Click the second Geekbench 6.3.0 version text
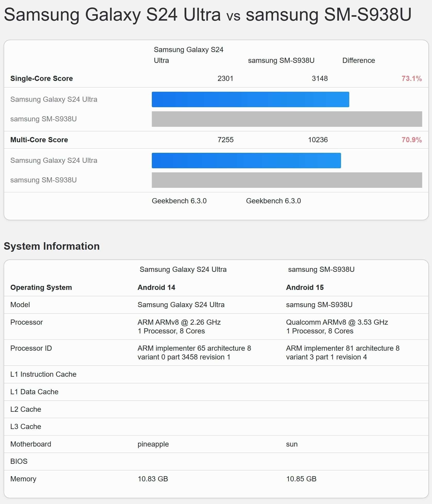 pos(273,201)
